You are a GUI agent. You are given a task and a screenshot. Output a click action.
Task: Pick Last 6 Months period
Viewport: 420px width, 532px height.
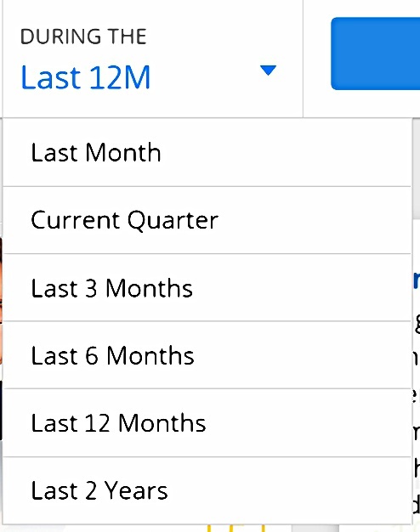click(207, 355)
